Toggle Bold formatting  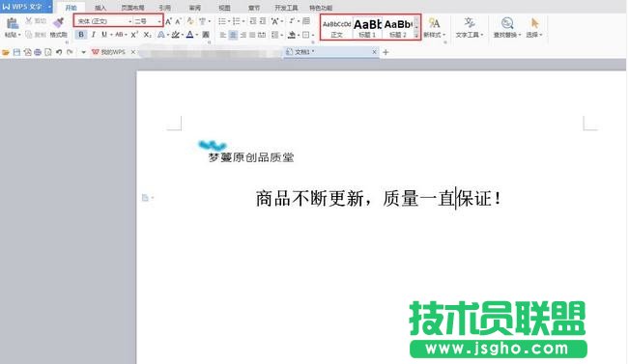81,35
